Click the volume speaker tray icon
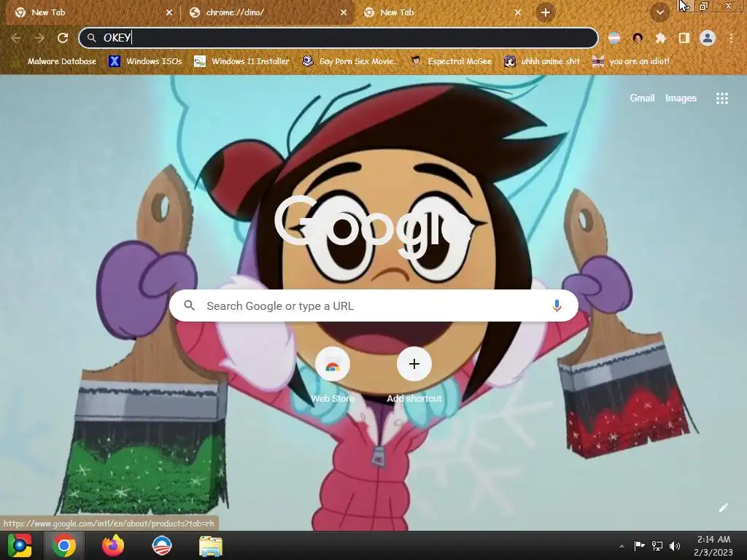Screen dimensions: 747x560 pyautogui.click(x=675, y=545)
